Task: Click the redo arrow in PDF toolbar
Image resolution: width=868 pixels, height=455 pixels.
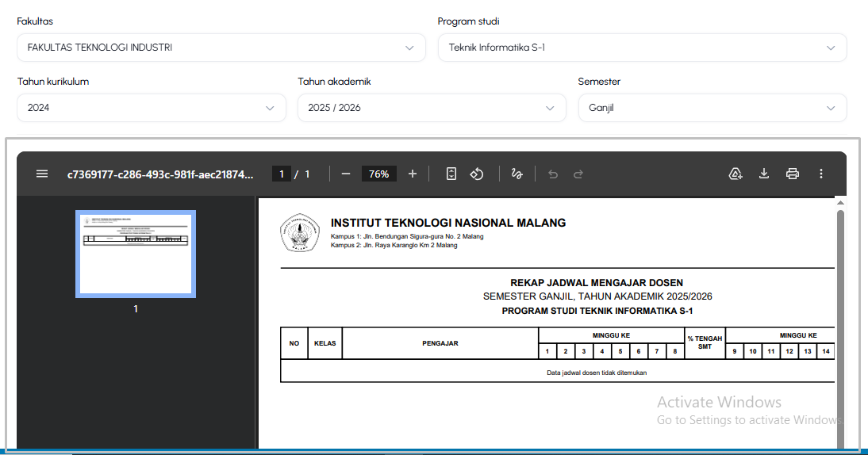Action: [578, 174]
